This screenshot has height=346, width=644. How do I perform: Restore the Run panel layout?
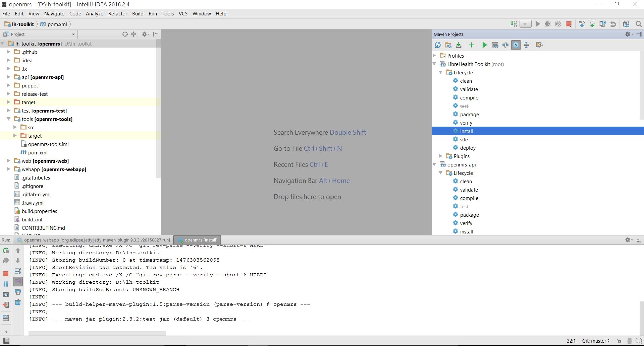(6, 318)
